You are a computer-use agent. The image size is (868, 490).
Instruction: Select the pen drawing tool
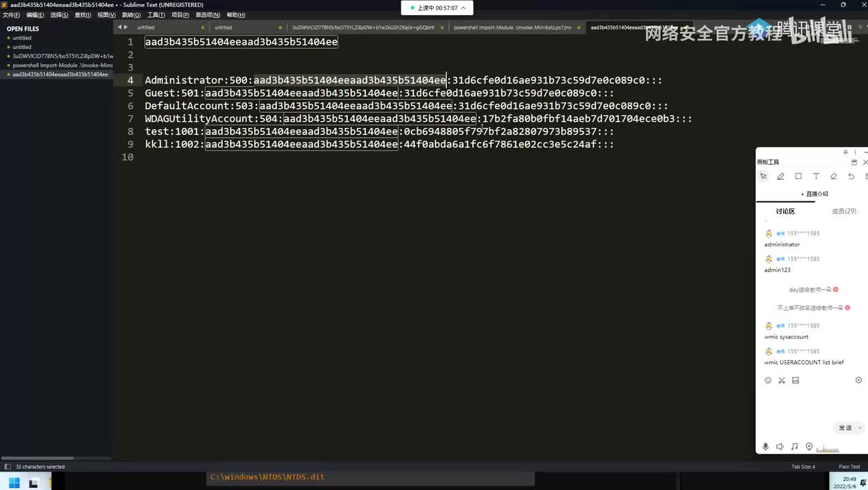click(x=781, y=176)
